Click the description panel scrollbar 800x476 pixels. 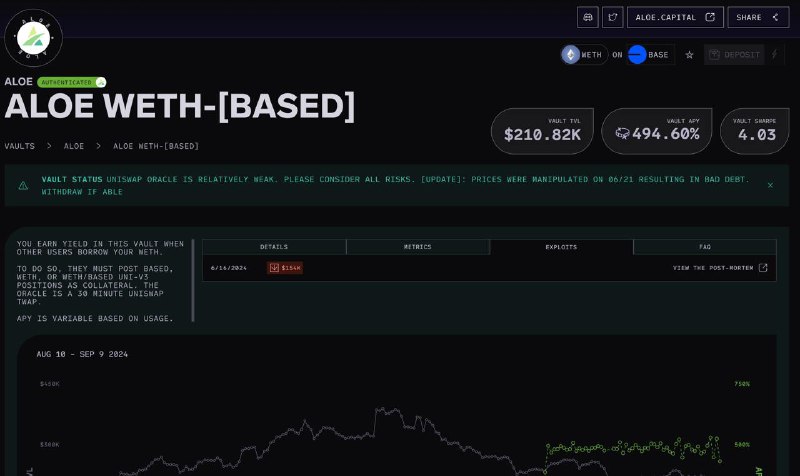(x=193, y=281)
